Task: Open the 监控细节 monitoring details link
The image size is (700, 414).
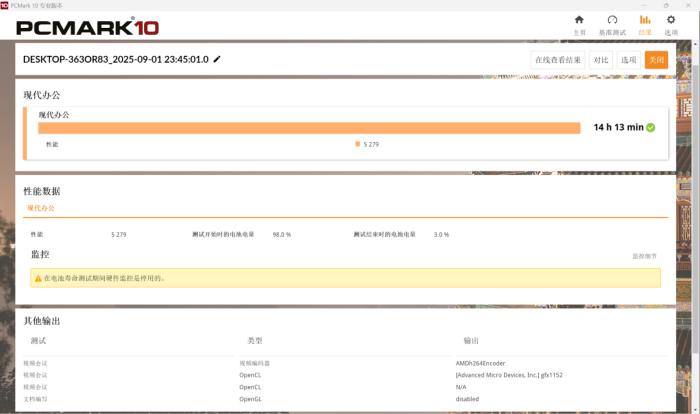Action: [x=644, y=256]
